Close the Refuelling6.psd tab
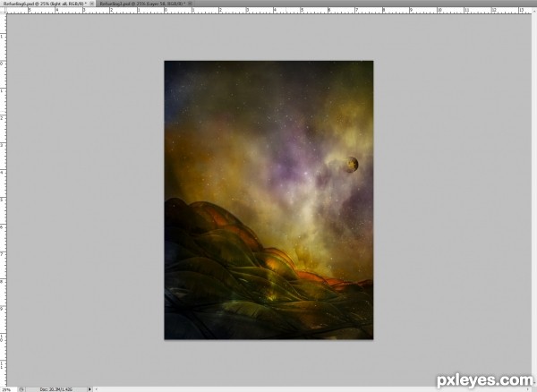Screen dimensions: 537x392 92,3
